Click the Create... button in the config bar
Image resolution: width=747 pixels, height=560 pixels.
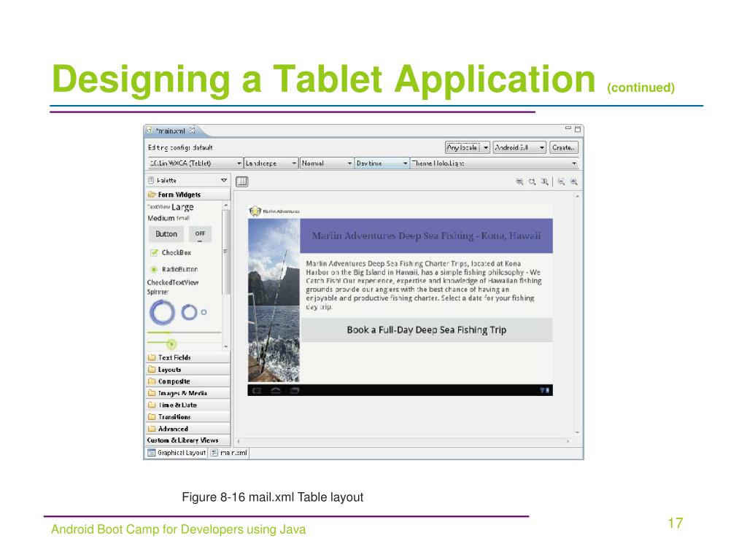(x=562, y=147)
